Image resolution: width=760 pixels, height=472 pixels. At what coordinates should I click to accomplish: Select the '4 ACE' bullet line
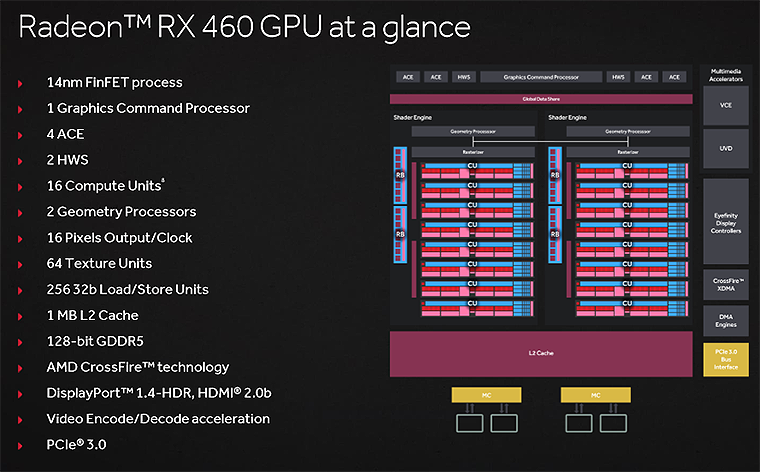[x=65, y=134]
